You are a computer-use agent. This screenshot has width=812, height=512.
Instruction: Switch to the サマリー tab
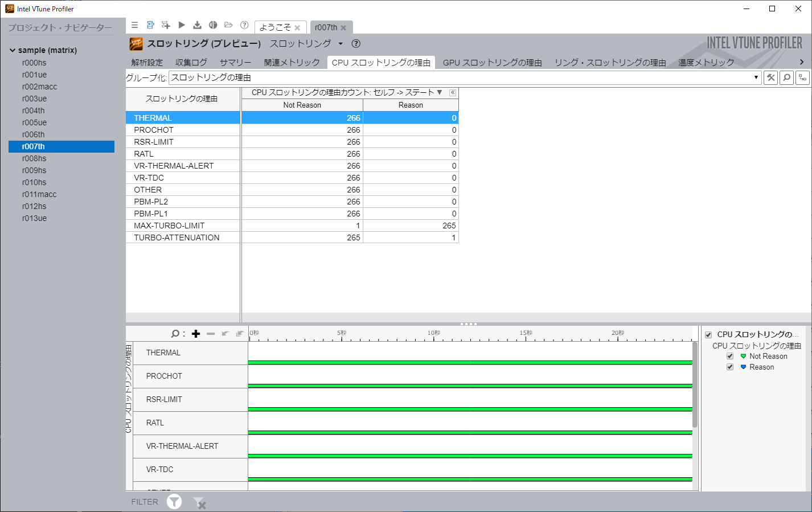(x=235, y=63)
